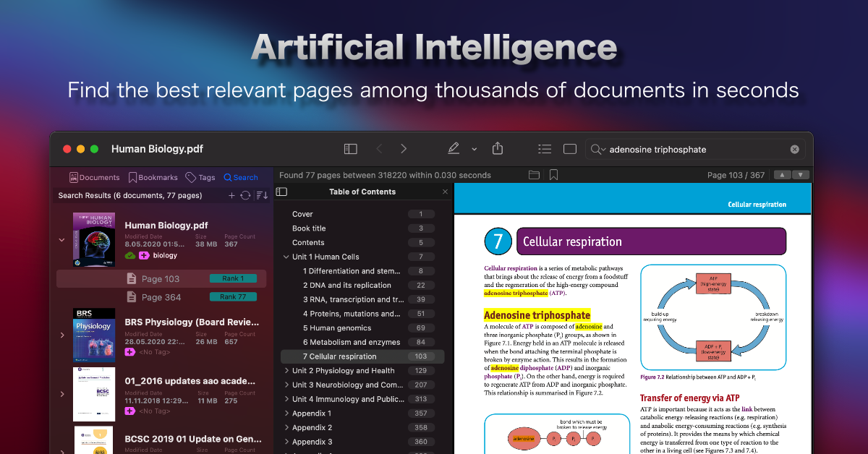
Task: Click Transfer of energy via ATP heading
Action: point(690,398)
